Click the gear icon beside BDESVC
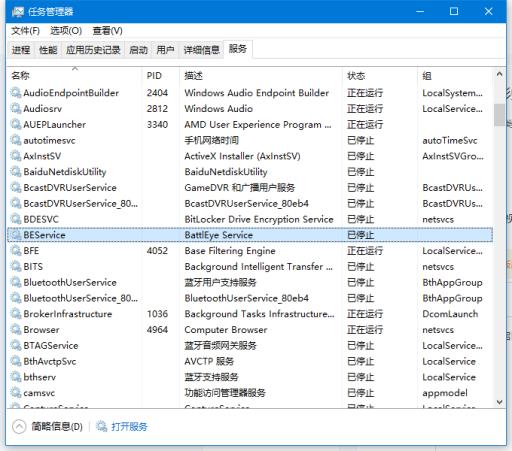Screen dimensions: 512x451 [x=16, y=219]
